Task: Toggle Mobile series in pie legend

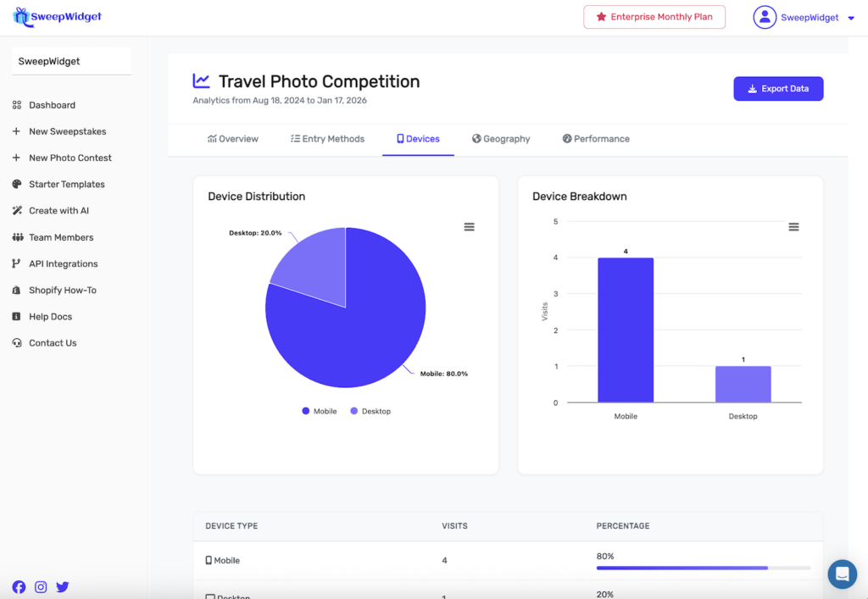Action: [319, 411]
